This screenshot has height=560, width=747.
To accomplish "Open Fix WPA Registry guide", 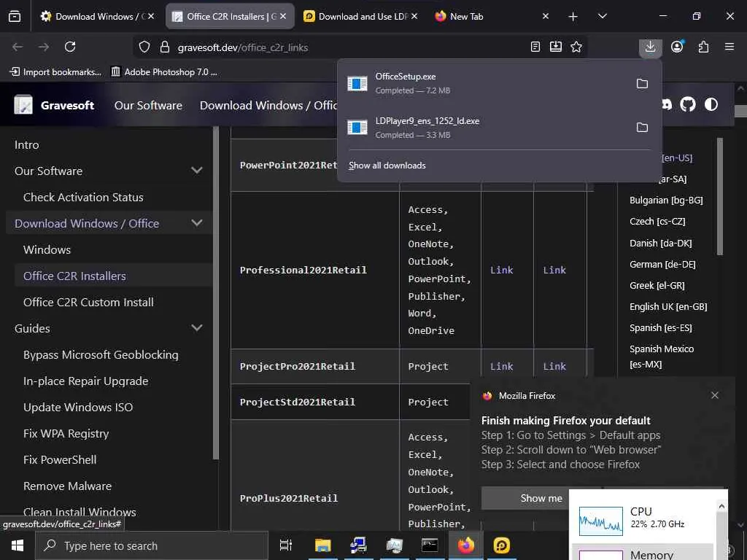I will click(66, 434).
